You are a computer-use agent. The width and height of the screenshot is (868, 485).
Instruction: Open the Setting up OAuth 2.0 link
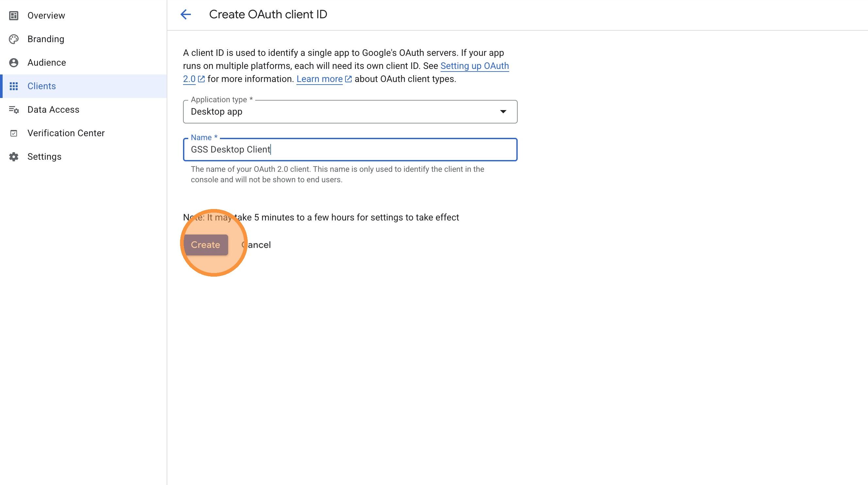point(475,66)
